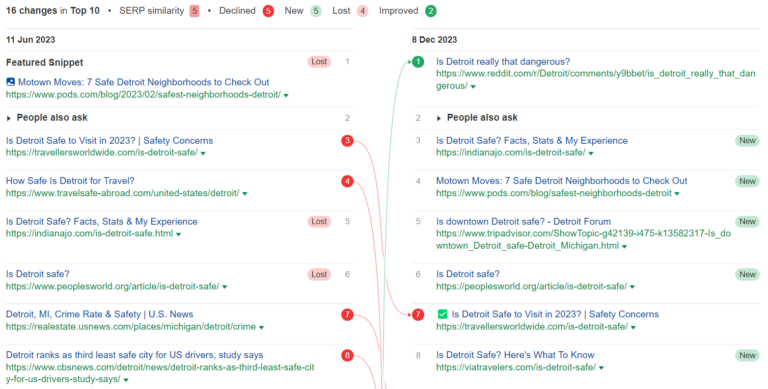Open URL dropdown for travelsafe-abroad result
Screen dimensions: 768x389
click(245, 194)
